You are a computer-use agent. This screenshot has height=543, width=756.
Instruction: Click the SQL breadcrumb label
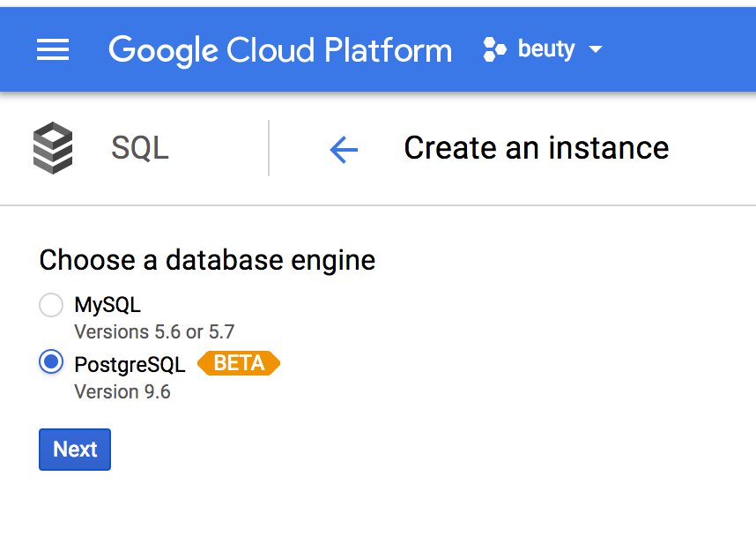pyautogui.click(x=138, y=147)
